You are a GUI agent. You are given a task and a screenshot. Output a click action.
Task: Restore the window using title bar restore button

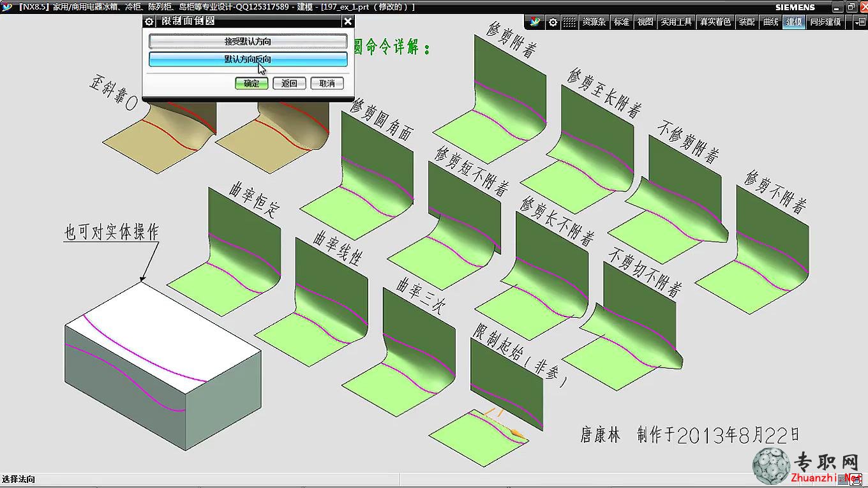tap(851, 7)
